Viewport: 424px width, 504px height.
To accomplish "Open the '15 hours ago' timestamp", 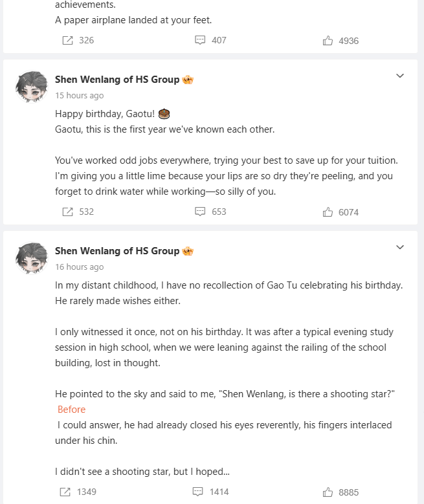I will (x=80, y=96).
